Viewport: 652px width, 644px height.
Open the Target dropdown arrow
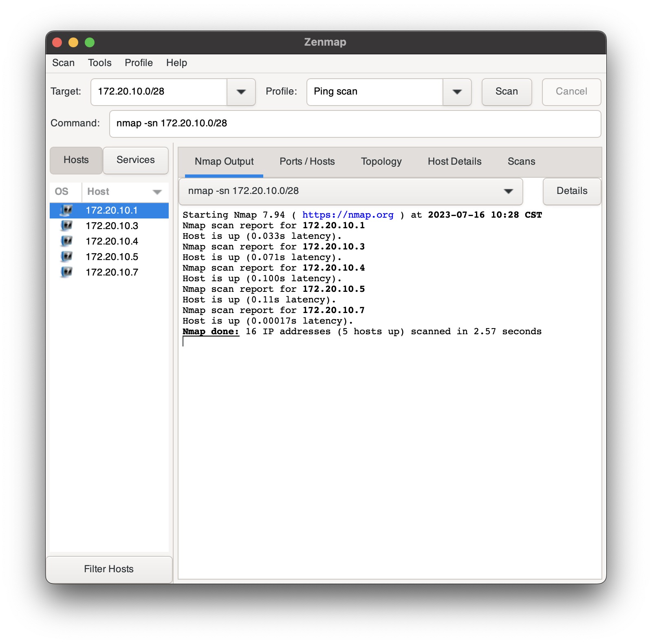pyautogui.click(x=241, y=92)
